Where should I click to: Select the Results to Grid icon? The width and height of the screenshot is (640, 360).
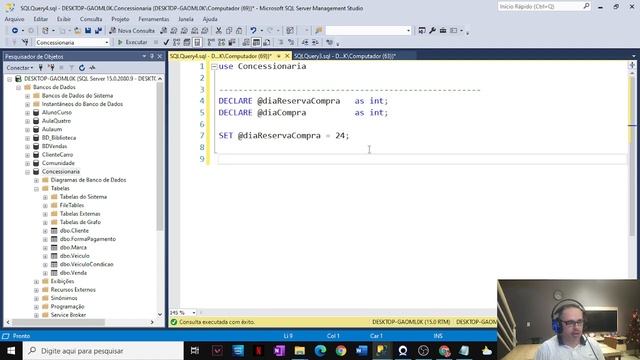(256, 42)
